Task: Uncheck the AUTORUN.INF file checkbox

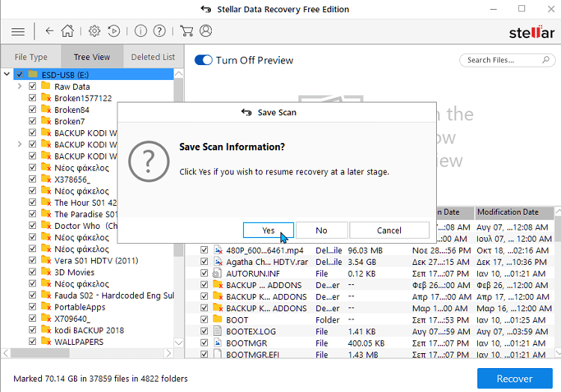Action: pyautogui.click(x=204, y=273)
